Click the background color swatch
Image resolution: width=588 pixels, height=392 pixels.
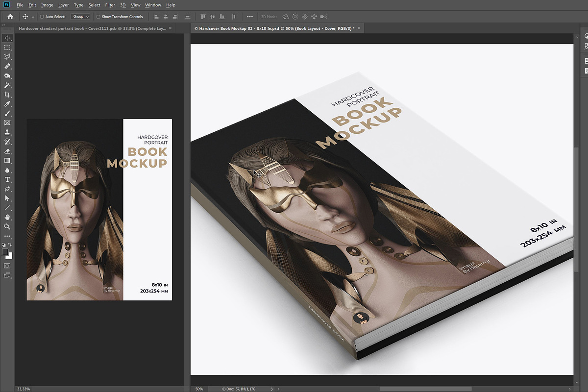click(x=9, y=256)
